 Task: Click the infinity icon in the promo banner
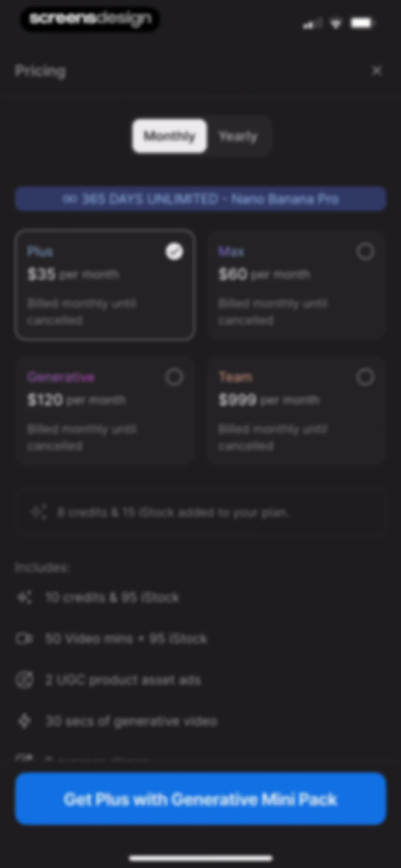point(69,199)
